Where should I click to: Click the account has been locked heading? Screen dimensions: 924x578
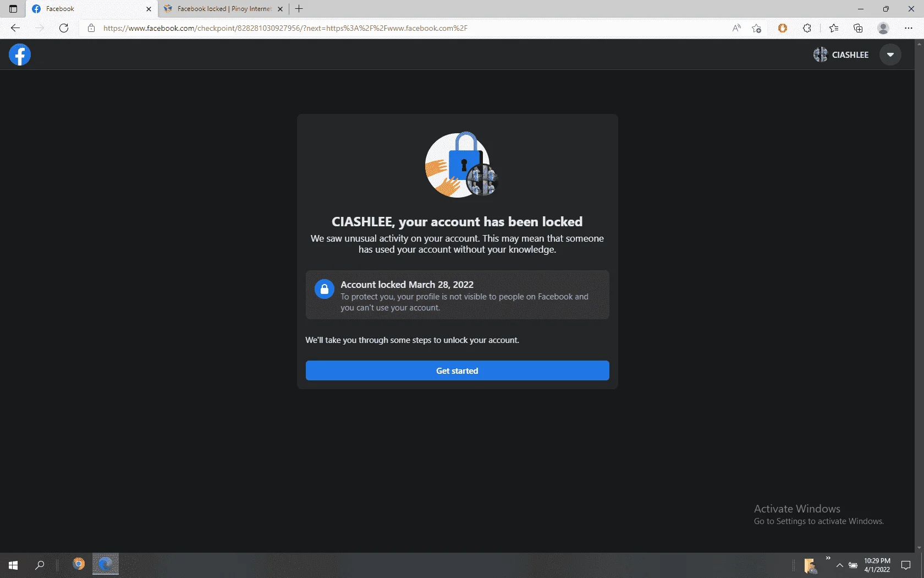click(x=457, y=221)
